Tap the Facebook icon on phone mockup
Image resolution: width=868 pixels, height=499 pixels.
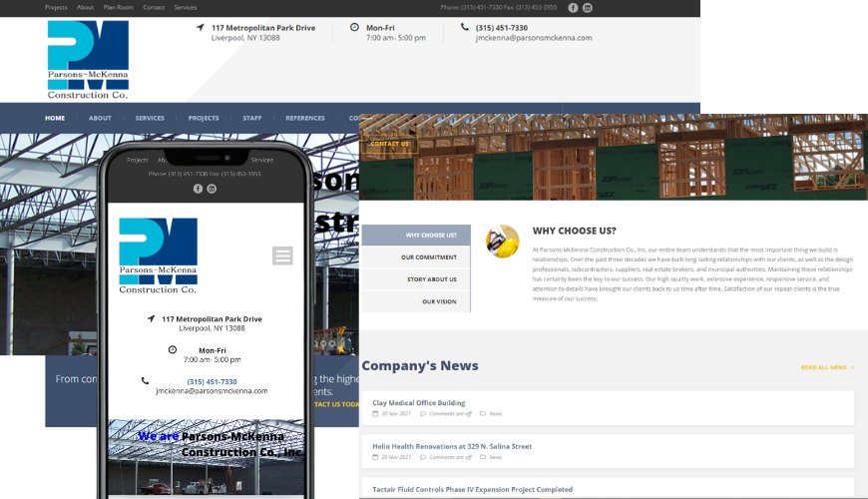click(198, 189)
